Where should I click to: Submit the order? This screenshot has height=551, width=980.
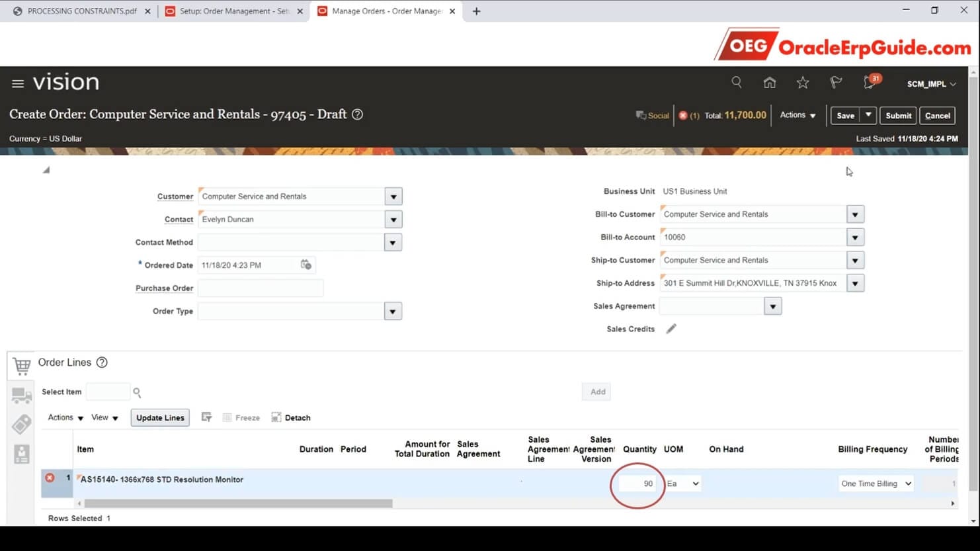pyautogui.click(x=898, y=115)
